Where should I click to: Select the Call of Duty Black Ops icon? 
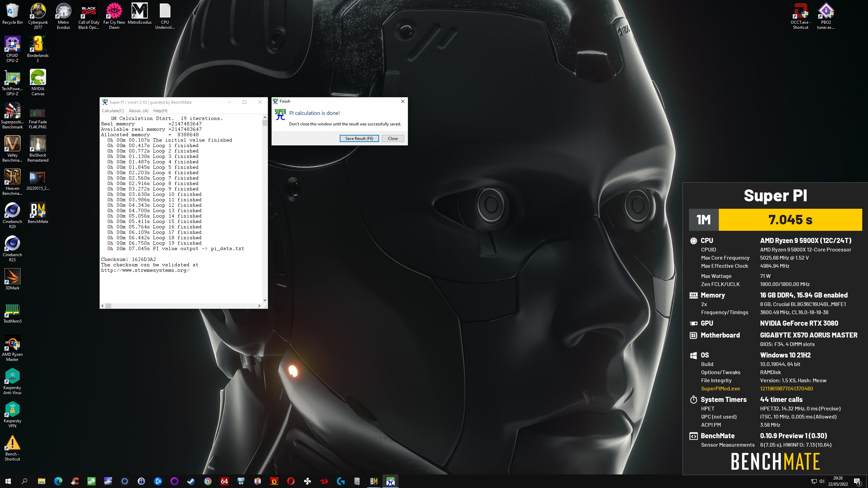click(89, 16)
